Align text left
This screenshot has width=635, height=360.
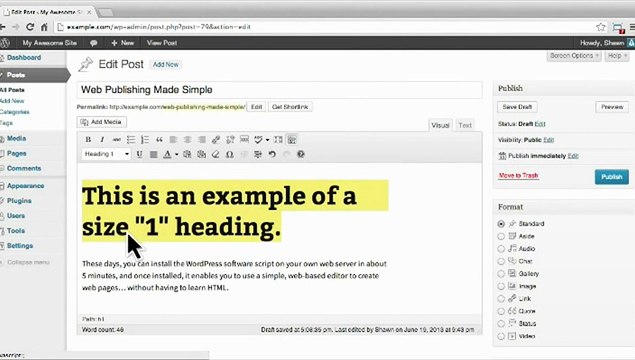pos(173,140)
